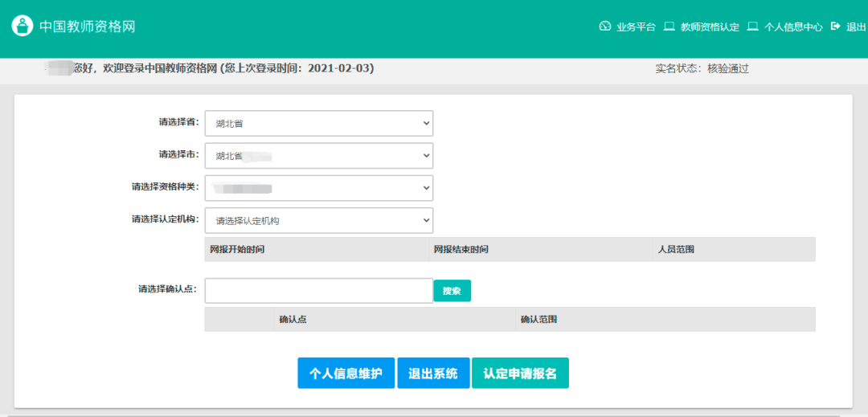Expand the 请选择省 dropdown showing 湖北省
Screen dimensions: 868x417
coord(319,123)
